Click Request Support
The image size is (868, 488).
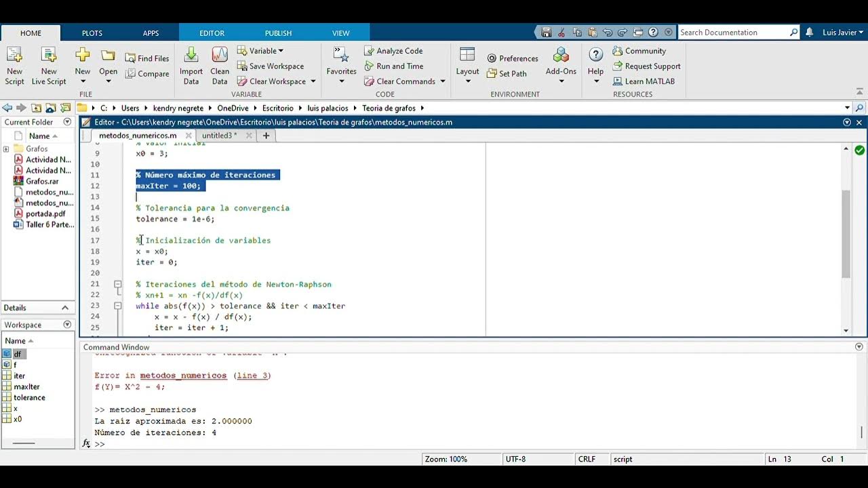tap(646, 66)
